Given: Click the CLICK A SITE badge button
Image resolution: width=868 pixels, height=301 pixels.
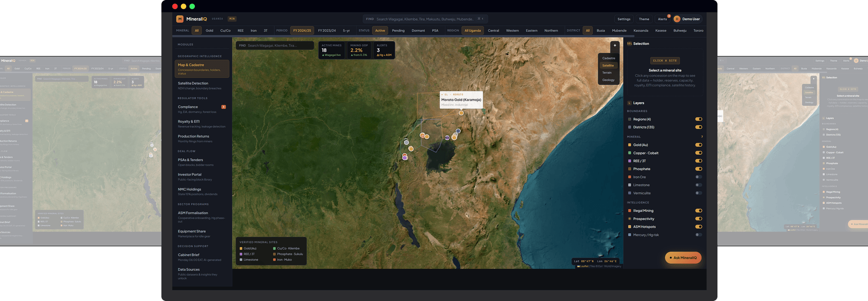Looking at the screenshot, I should click(x=665, y=61).
